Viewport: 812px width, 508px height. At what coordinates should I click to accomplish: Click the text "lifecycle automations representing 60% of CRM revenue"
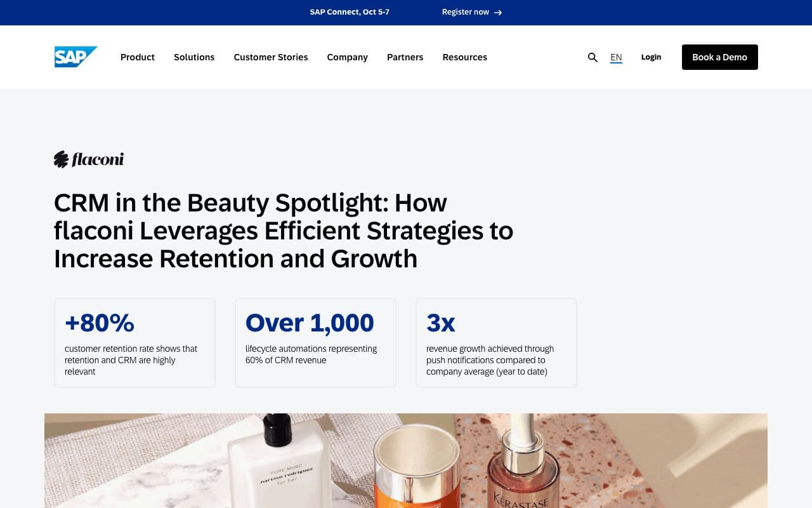[311, 354]
